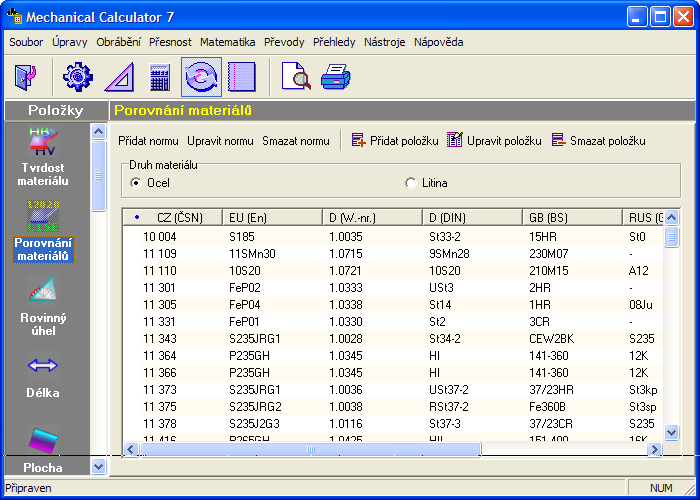Open the gear machining toolbar icon
Screen dimensions: 700x500
coord(78,77)
